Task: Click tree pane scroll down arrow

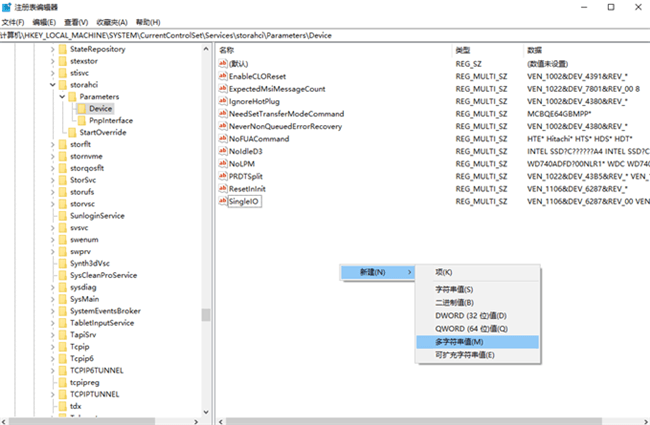Action: 206,412
